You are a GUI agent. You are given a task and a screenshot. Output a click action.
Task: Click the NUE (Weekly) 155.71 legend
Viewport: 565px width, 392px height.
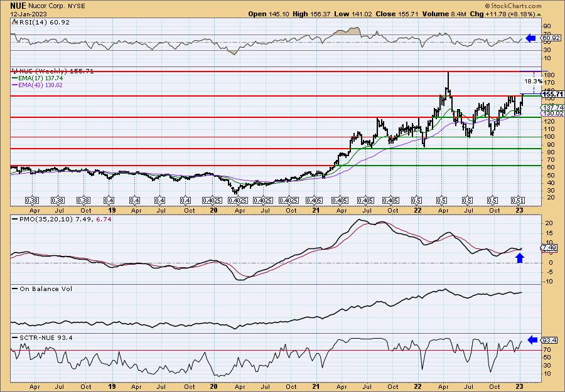[x=55, y=72]
